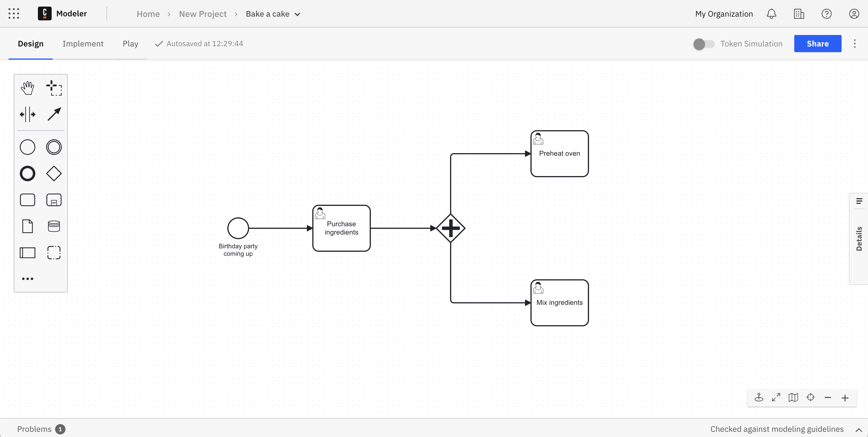Select the Hand tool in the palette
The width and height of the screenshot is (868, 437).
point(27,88)
